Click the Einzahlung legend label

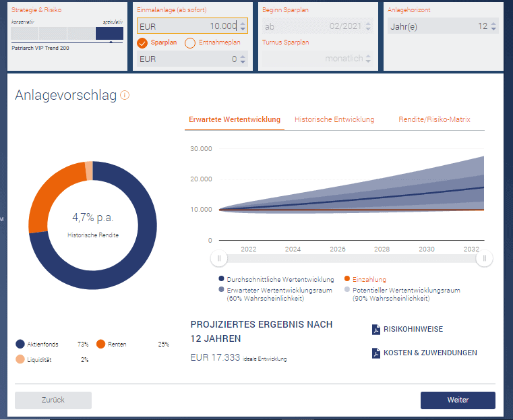point(369,279)
